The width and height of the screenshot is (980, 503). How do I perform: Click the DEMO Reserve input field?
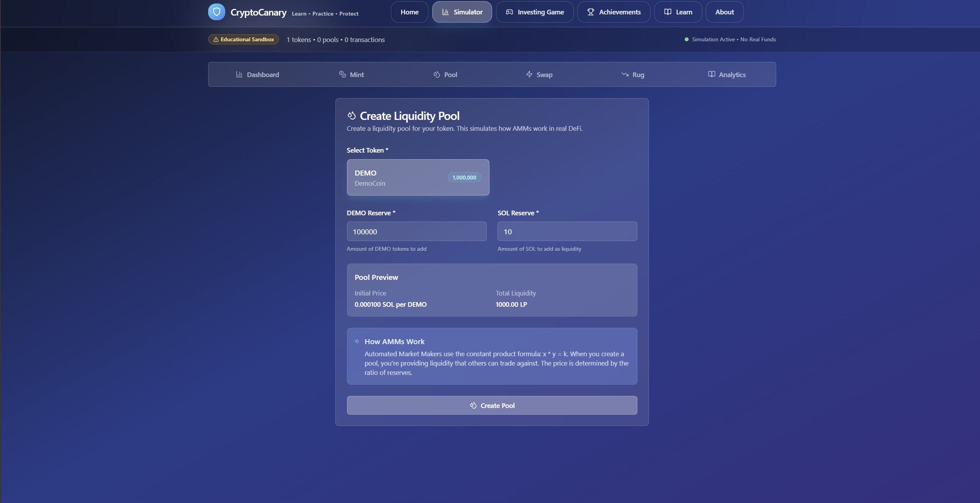(416, 232)
